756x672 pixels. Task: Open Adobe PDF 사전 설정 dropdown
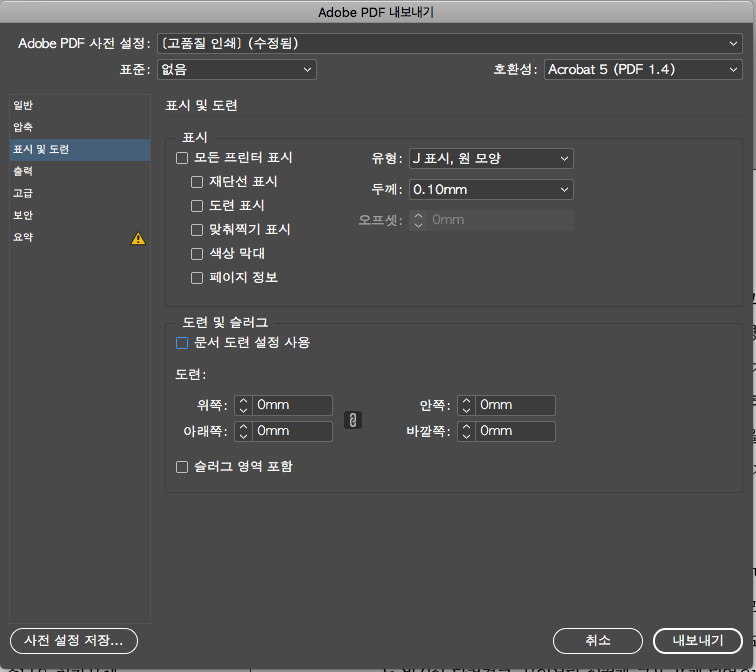(449, 43)
